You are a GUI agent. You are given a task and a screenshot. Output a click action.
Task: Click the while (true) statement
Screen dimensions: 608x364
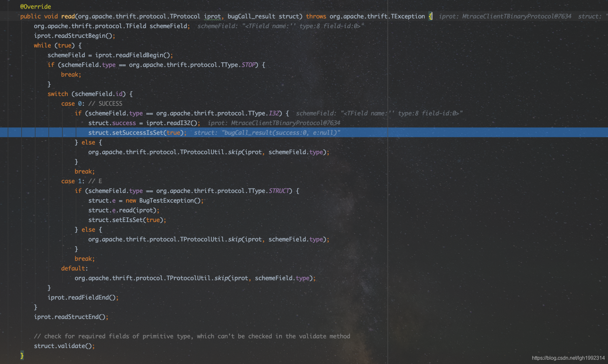point(58,46)
